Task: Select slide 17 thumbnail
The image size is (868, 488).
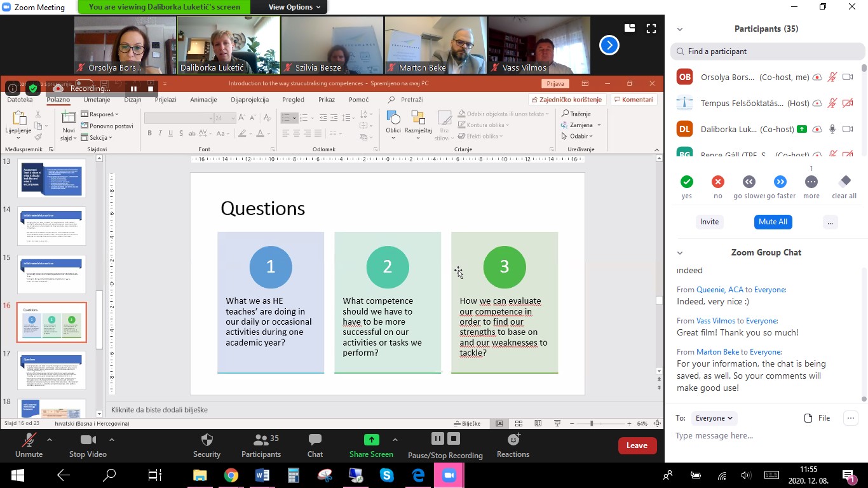Action: click(x=51, y=370)
